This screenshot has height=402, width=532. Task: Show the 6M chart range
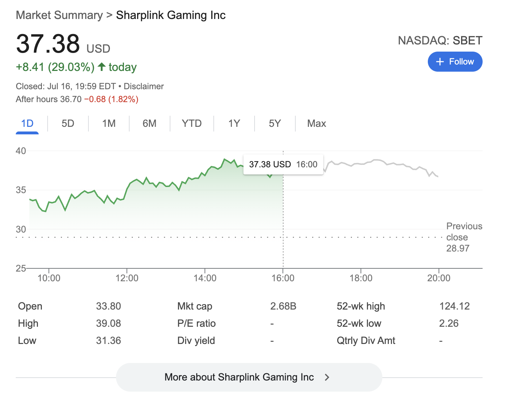click(x=149, y=124)
